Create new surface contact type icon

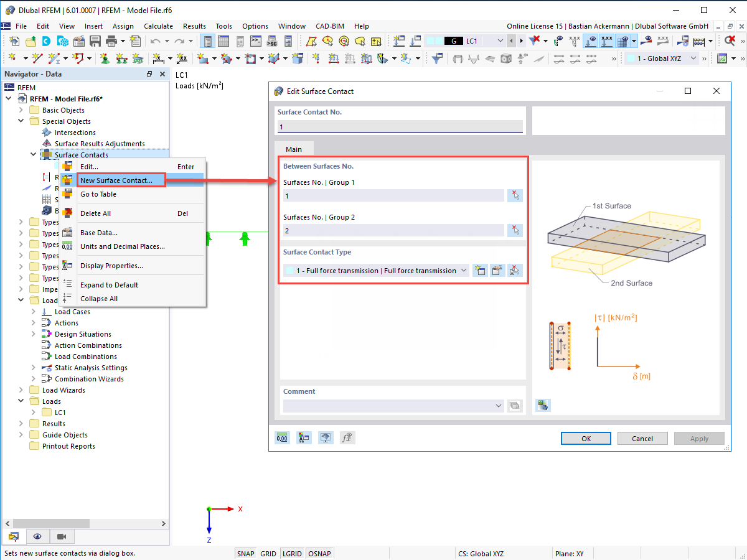[479, 271]
